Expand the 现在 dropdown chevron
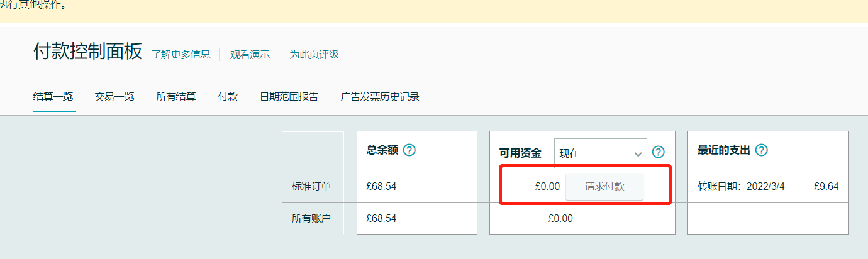This screenshot has width=868, height=259. [x=637, y=154]
